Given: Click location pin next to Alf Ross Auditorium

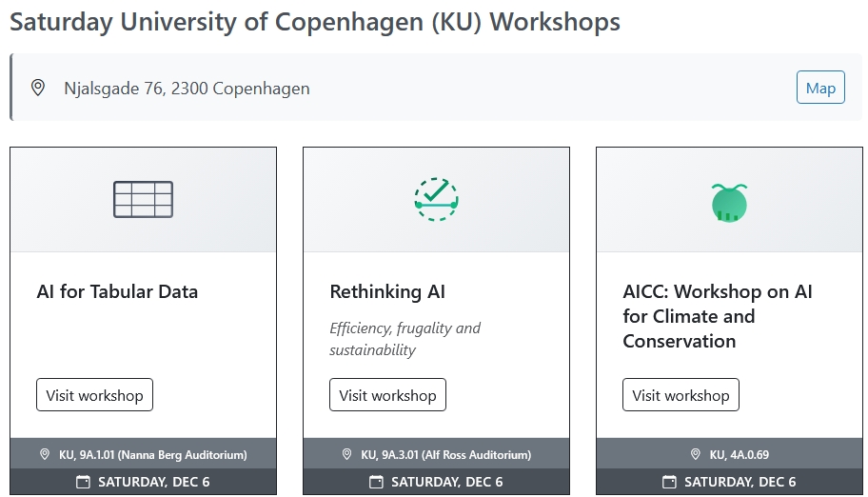Looking at the screenshot, I should coord(346,454).
